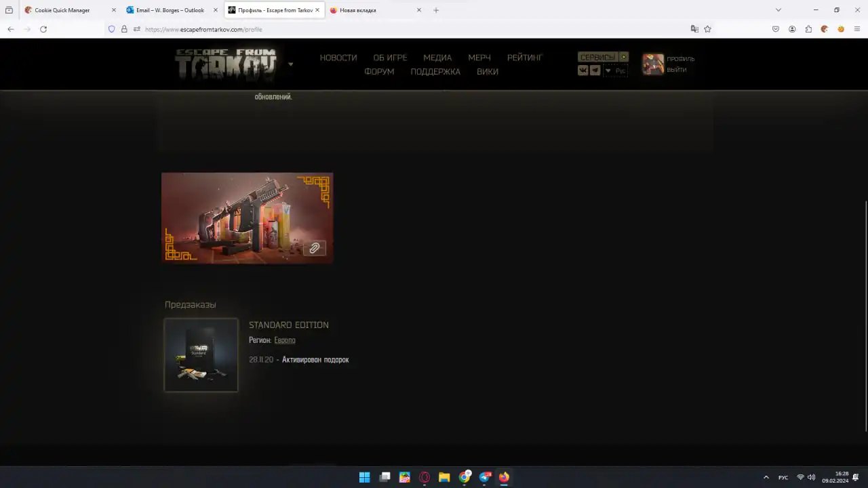Open the Pocket save icon
This screenshot has width=868, height=488.
[x=776, y=29]
